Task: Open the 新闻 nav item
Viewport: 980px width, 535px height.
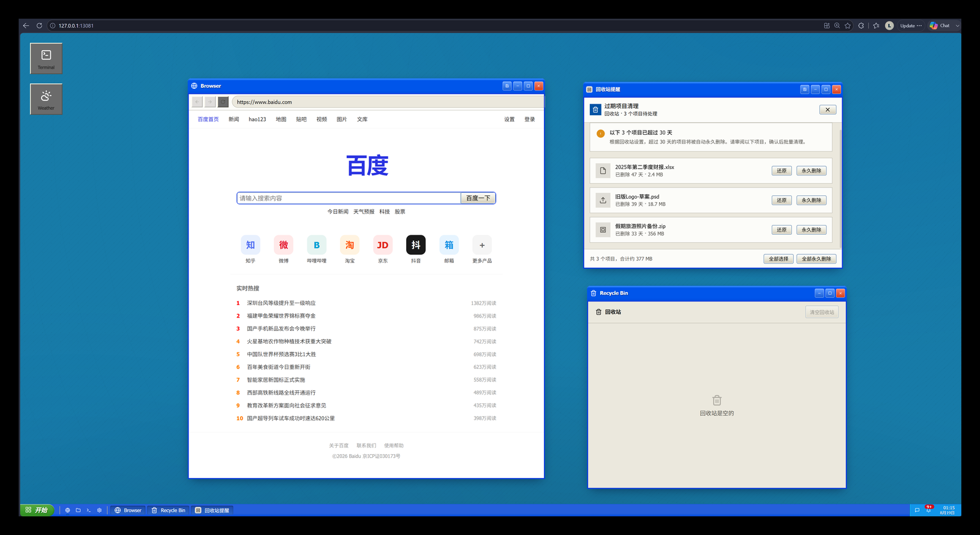Action: (x=234, y=120)
